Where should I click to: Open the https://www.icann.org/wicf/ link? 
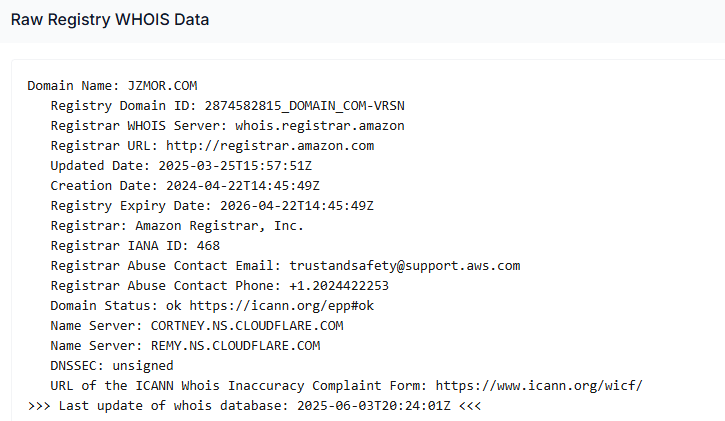539,386
